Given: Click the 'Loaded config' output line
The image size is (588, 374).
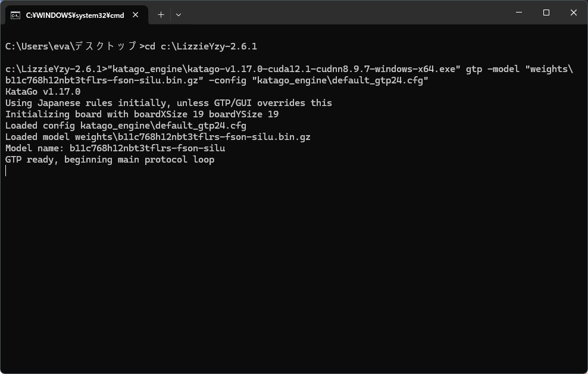Looking at the screenshot, I should pyautogui.click(x=126, y=126).
